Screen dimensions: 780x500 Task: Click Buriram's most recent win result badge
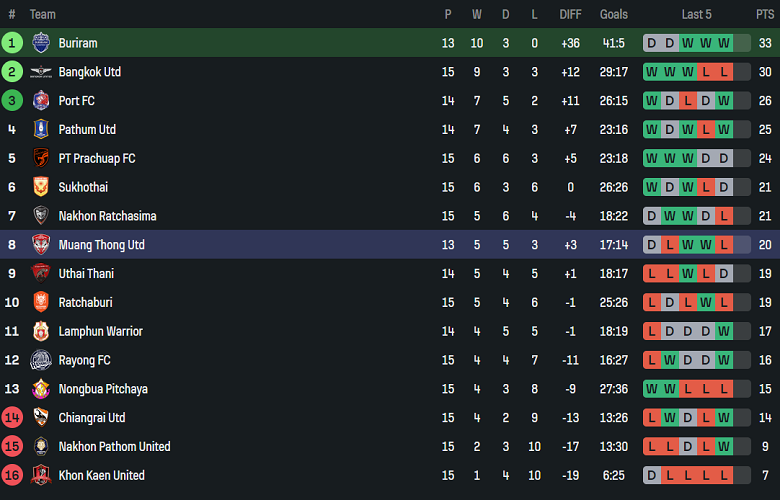pyautogui.click(x=724, y=43)
